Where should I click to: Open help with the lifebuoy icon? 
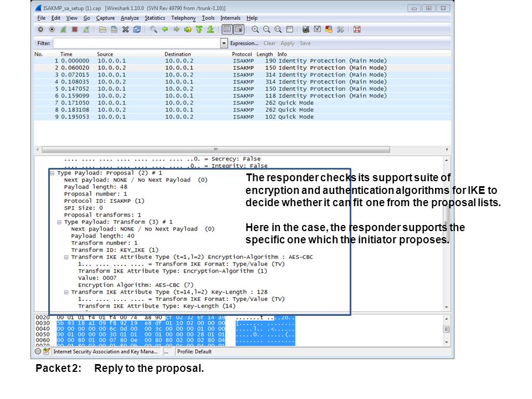click(x=356, y=29)
